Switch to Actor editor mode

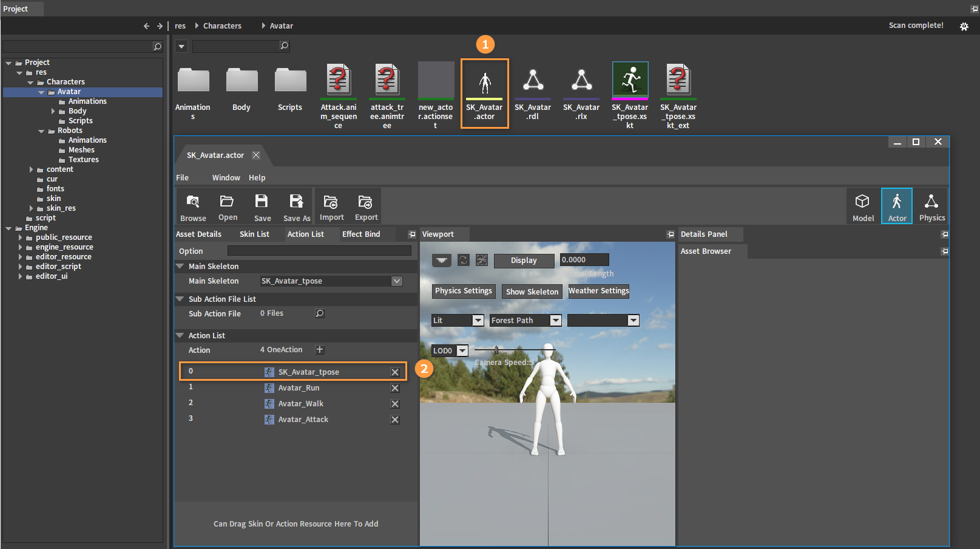(897, 206)
